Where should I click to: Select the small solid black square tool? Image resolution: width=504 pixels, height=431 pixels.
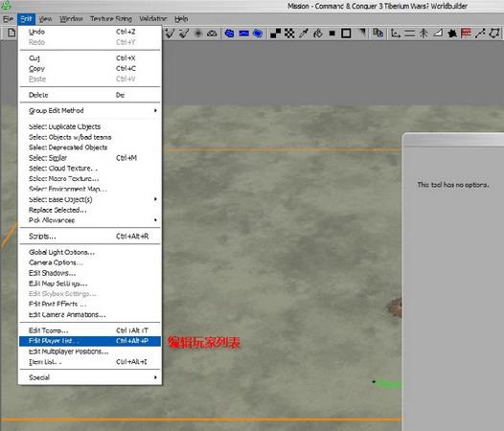[x=332, y=34]
